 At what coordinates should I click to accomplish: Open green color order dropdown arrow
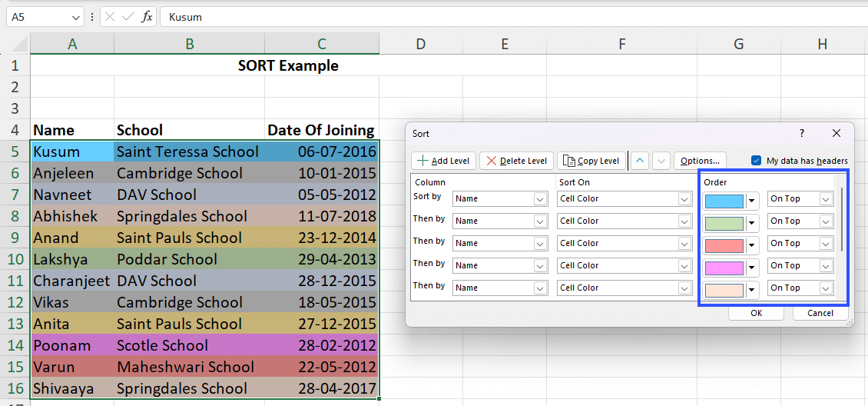pos(752,223)
